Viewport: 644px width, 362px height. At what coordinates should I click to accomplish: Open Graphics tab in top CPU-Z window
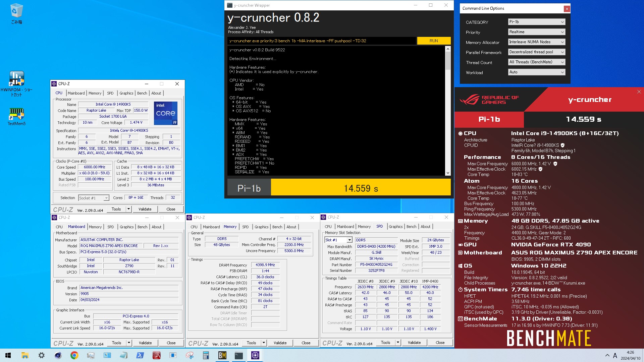pyautogui.click(x=126, y=93)
